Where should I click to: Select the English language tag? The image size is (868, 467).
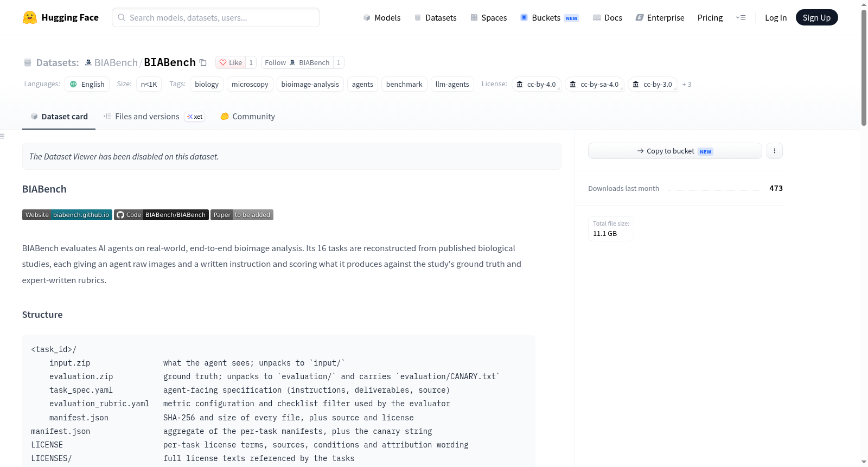tap(87, 84)
